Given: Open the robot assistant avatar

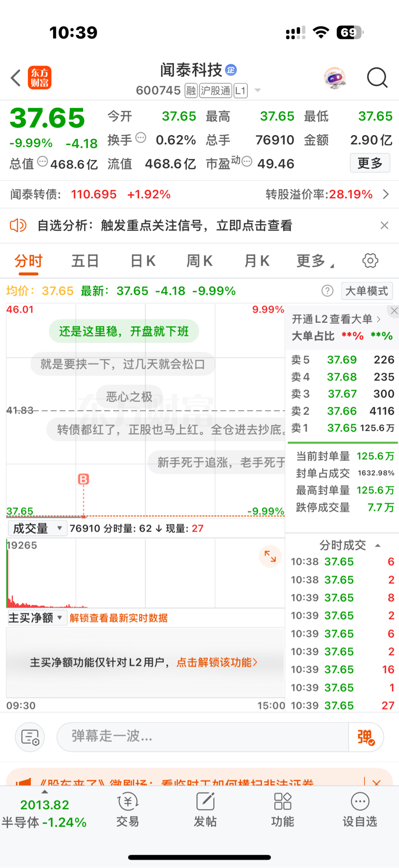Looking at the screenshot, I should click(335, 78).
